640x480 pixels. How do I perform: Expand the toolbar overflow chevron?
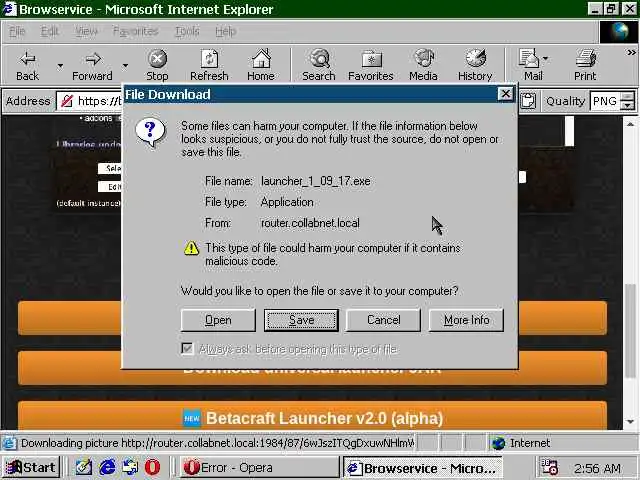pyautogui.click(x=631, y=53)
